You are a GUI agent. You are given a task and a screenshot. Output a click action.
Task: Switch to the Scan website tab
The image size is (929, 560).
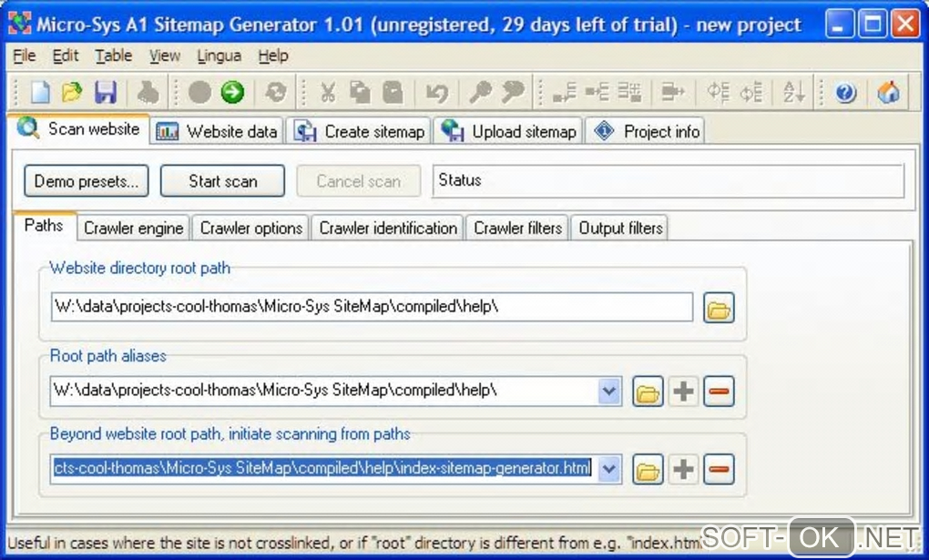pos(78,128)
